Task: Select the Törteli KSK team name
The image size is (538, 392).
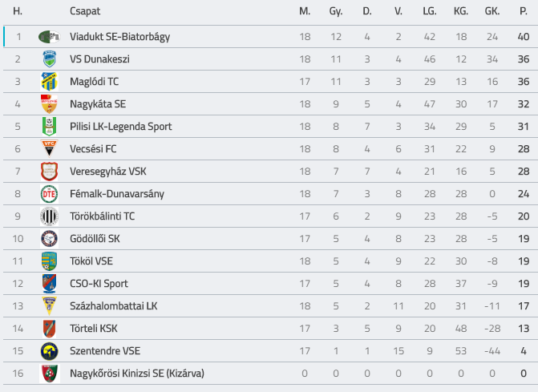Action: pyautogui.click(x=94, y=329)
